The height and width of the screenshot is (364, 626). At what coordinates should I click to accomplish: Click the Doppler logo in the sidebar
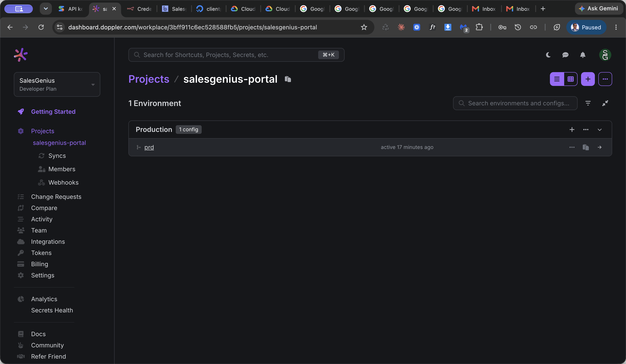click(21, 55)
